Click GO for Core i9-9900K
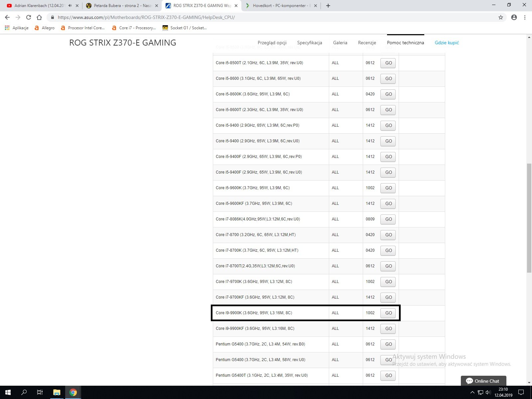The width and height of the screenshot is (532, 399). click(x=388, y=313)
